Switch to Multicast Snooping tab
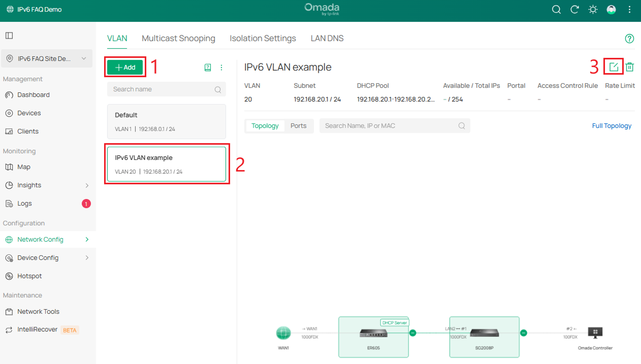The height and width of the screenshot is (364, 641). tap(178, 38)
